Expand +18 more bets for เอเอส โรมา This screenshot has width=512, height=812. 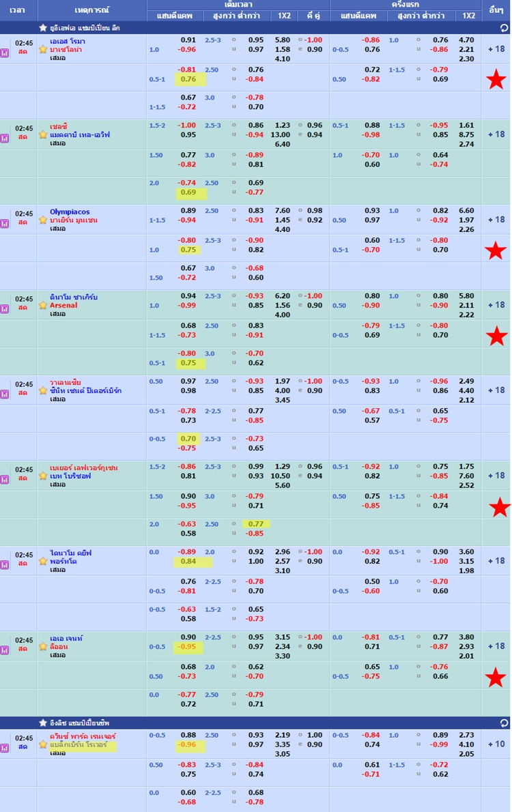(496, 49)
